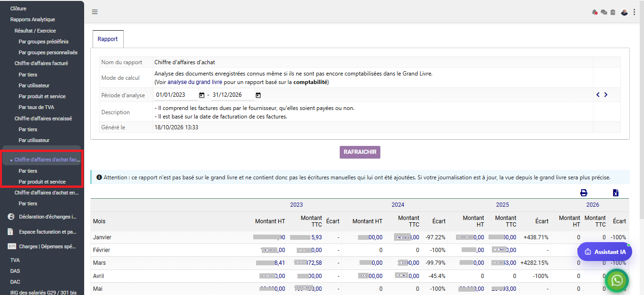
Task: Select the Avril row label
Action: point(99,276)
